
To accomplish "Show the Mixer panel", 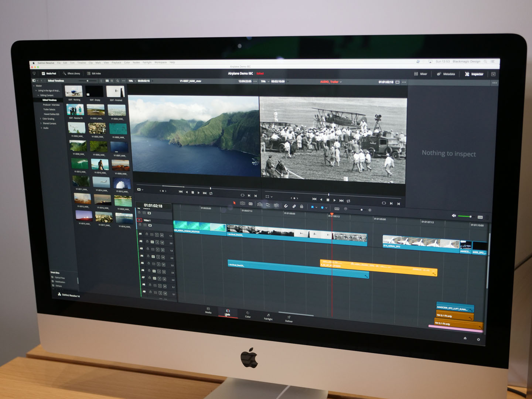I will click(420, 74).
